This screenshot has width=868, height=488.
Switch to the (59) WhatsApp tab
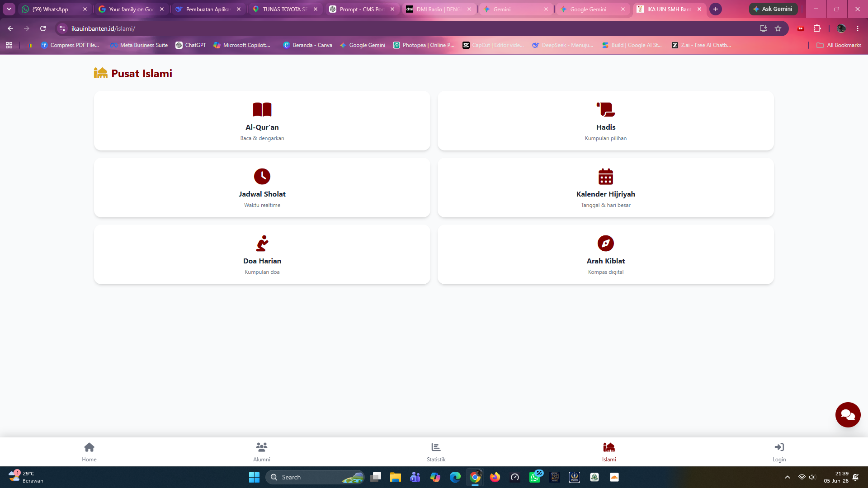[54, 9]
